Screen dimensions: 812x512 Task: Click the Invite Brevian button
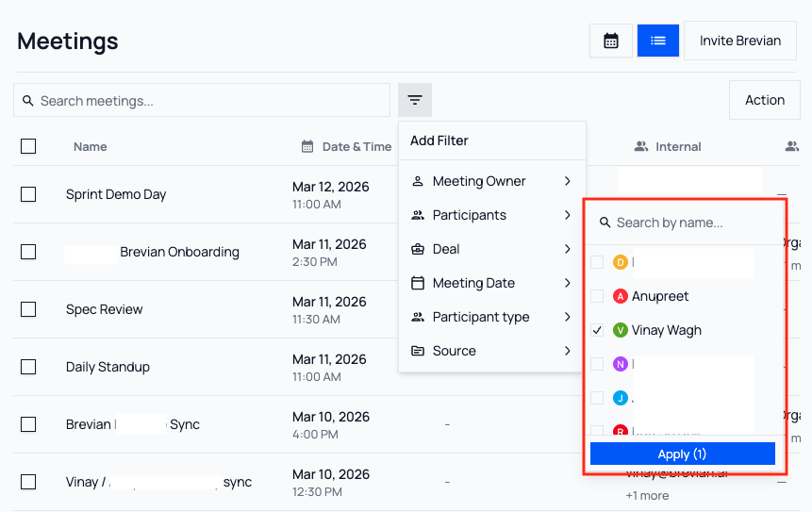click(x=740, y=41)
